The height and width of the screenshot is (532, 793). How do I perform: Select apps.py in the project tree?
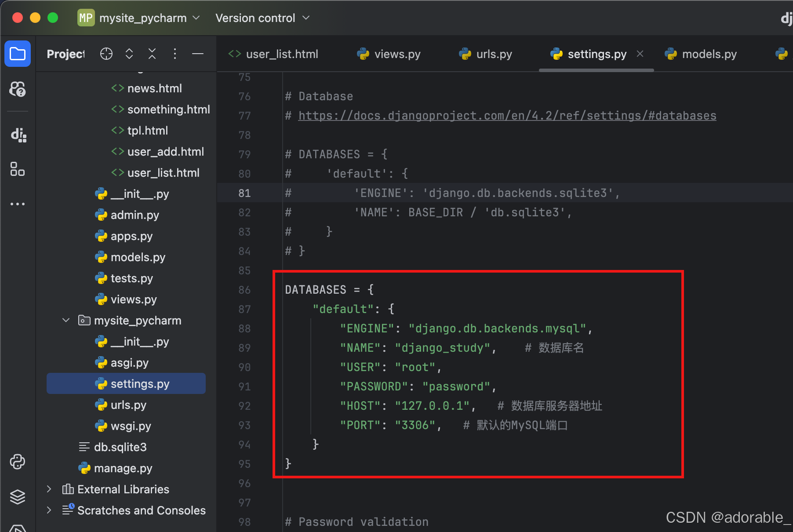click(x=131, y=236)
